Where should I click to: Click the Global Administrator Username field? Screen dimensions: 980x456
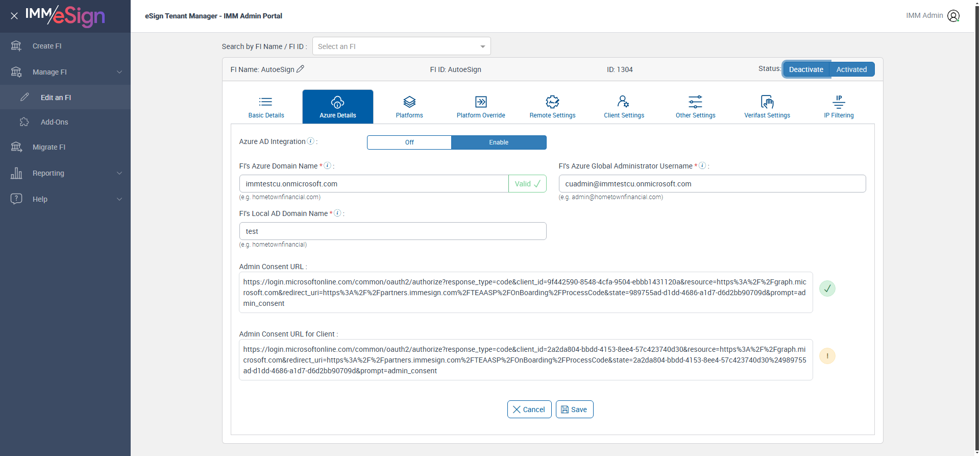[x=712, y=184]
